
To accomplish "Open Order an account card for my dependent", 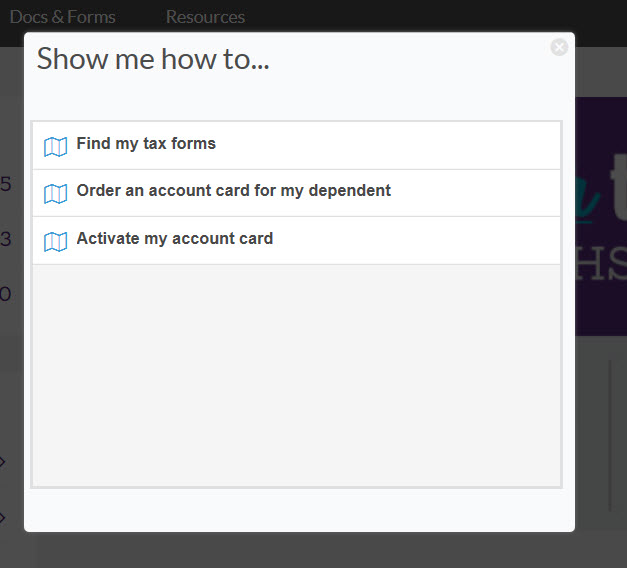I will click(x=296, y=193).
